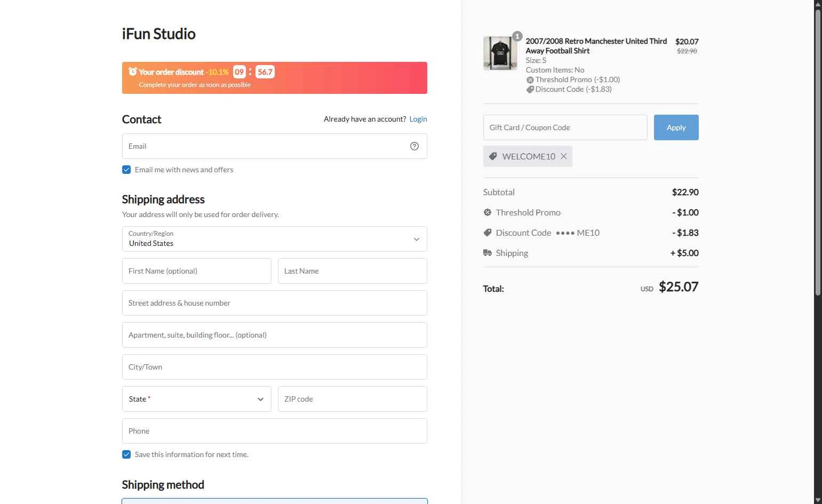Toggle Email me with news and offers
Viewport: 822px width, 504px height.
[x=126, y=170]
